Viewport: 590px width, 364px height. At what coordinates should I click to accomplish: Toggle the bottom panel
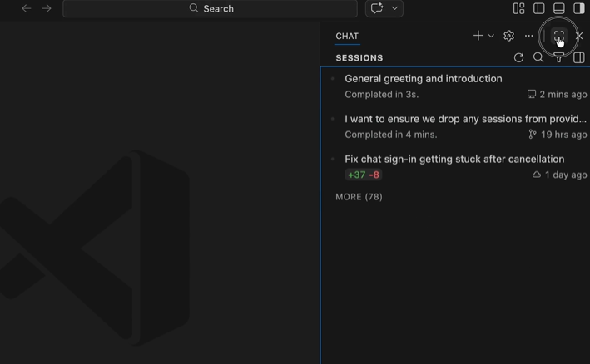pyautogui.click(x=558, y=8)
